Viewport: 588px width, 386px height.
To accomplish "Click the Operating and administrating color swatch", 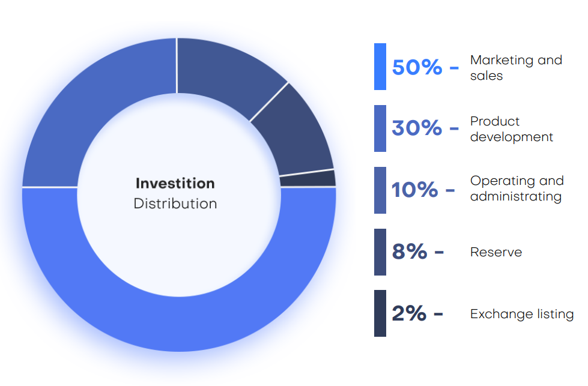I will pos(380,190).
